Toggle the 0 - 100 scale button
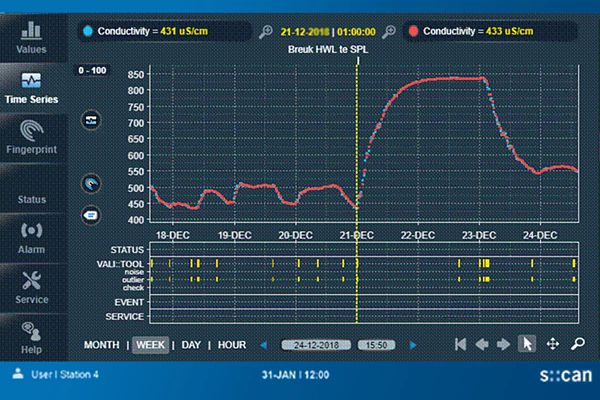Screen dimensions: 600x400 [x=91, y=72]
